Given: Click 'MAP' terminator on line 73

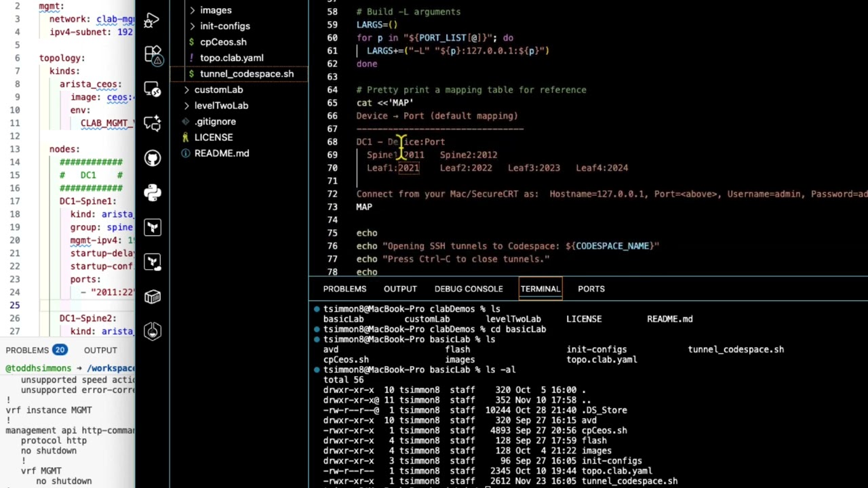Looking at the screenshot, I should point(364,207).
